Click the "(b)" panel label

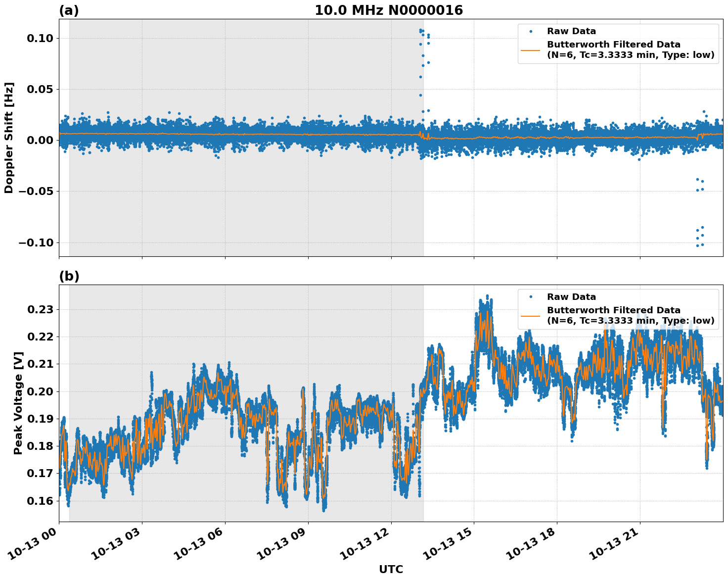tap(69, 276)
